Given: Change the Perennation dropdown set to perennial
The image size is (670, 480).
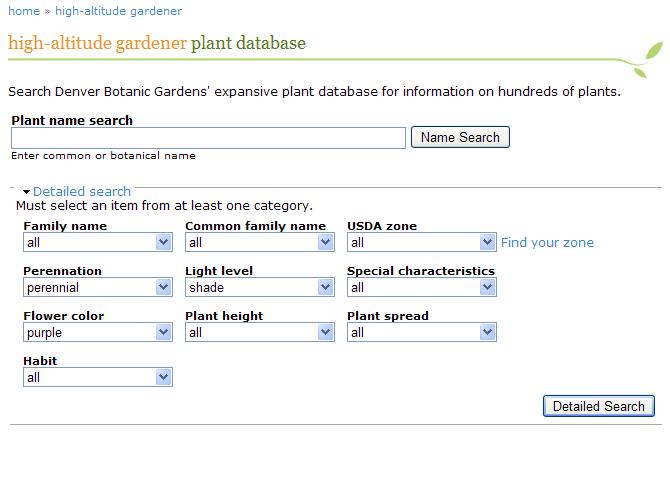Looking at the screenshot, I should 98,287.
